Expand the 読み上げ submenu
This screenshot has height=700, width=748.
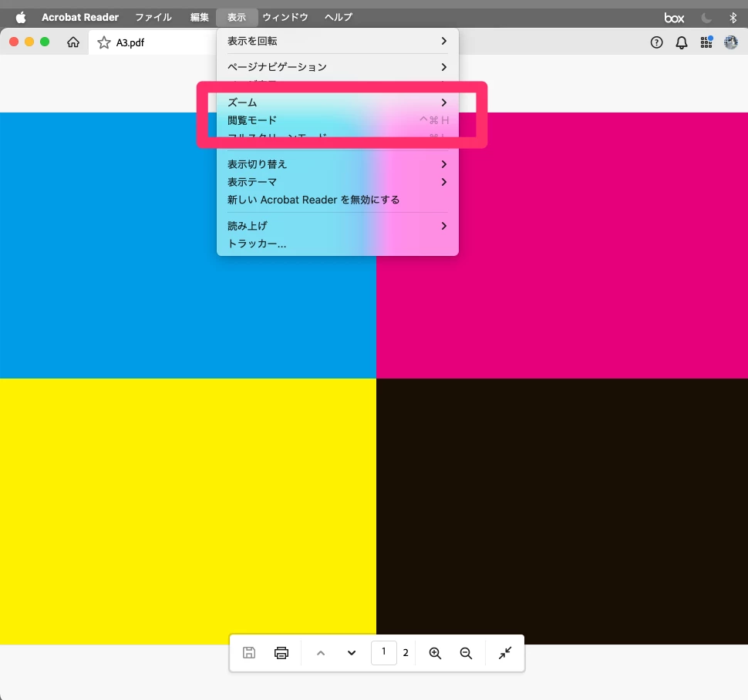tap(337, 226)
